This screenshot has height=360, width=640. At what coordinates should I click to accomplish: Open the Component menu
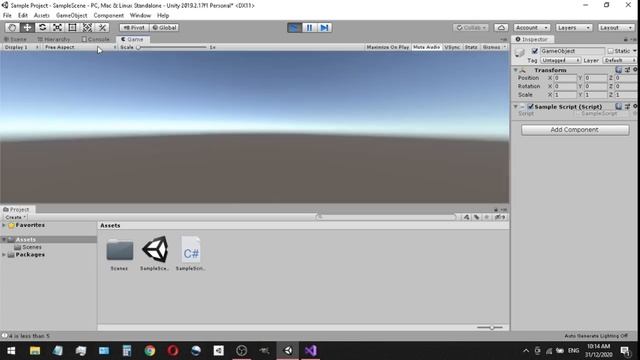point(109,16)
